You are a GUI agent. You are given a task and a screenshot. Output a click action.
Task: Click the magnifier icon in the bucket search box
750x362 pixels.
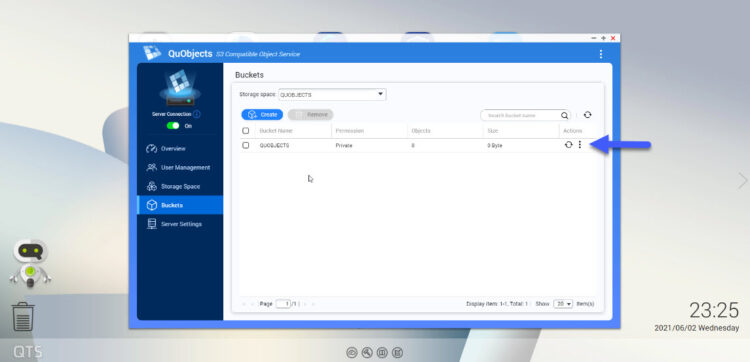[x=564, y=115]
